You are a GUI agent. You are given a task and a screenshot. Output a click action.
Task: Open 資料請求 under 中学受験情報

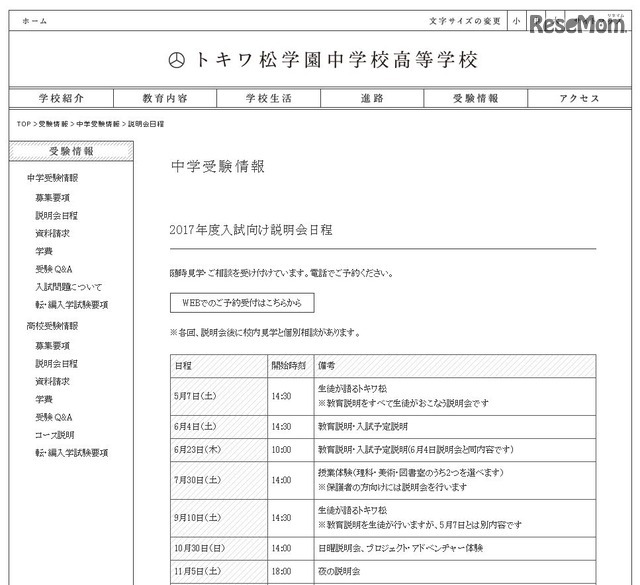pyautogui.click(x=53, y=234)
